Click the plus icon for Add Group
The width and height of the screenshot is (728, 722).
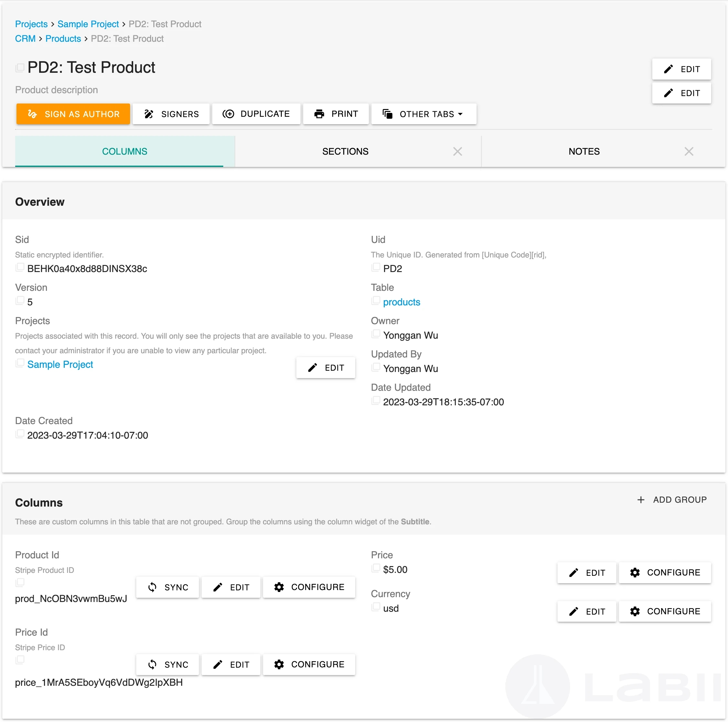[x=641, y=500]
